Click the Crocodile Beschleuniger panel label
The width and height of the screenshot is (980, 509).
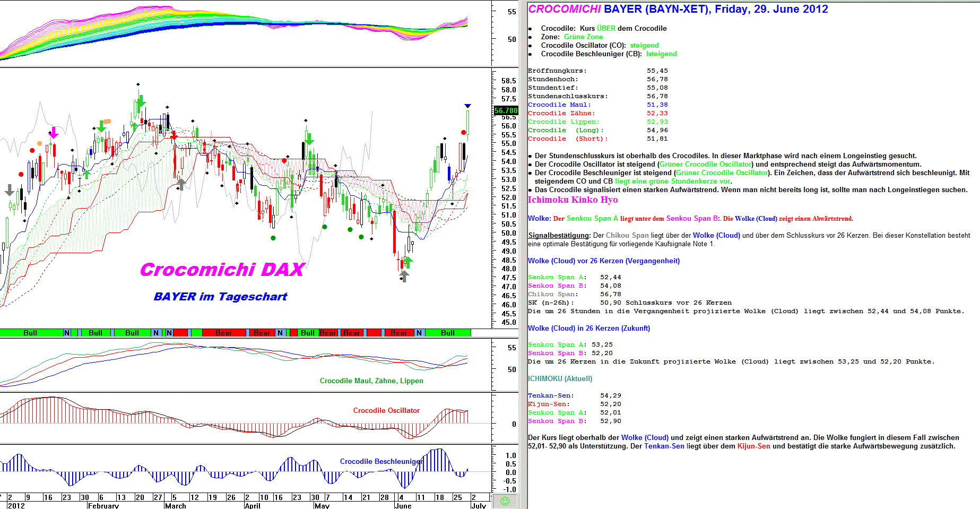380,461
